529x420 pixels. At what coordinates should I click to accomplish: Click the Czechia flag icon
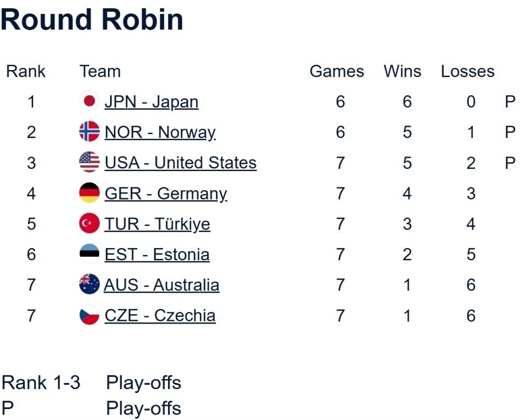coord(89,315)
